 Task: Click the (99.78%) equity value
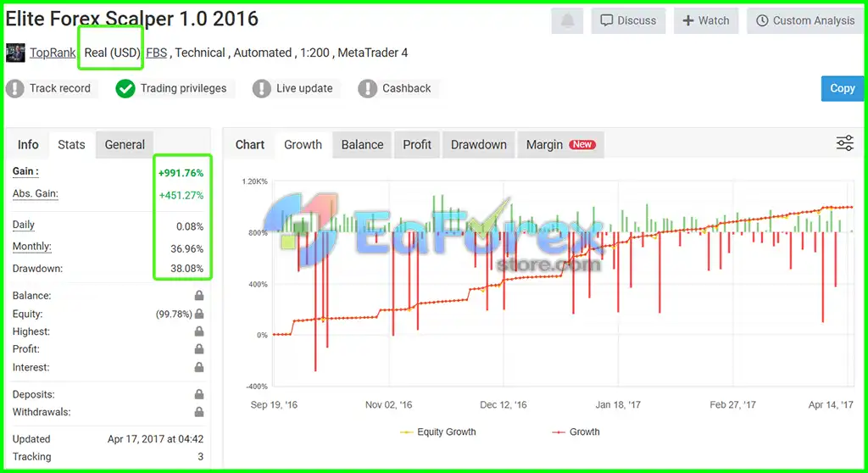[x=174, y=314]
